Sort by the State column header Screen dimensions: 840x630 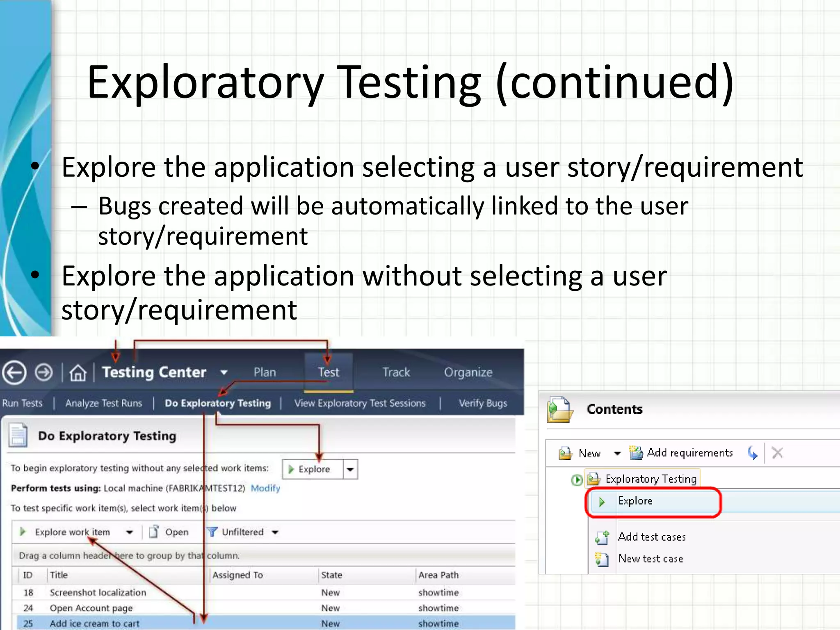331,575
